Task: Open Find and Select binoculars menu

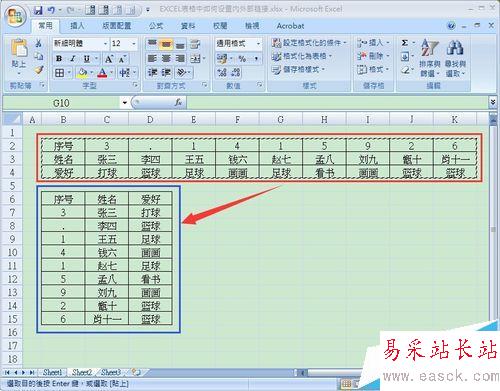Action: 455,57
